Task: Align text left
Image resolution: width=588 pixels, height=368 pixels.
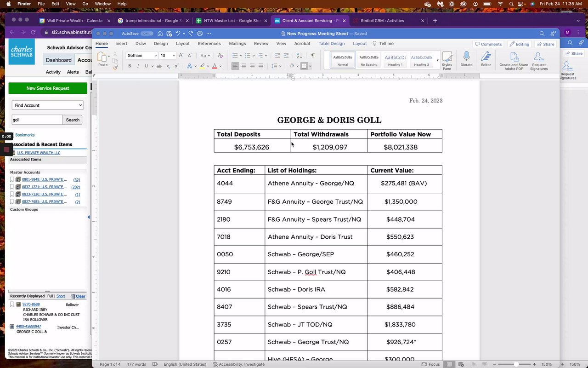Action: (x=235, y=66)
